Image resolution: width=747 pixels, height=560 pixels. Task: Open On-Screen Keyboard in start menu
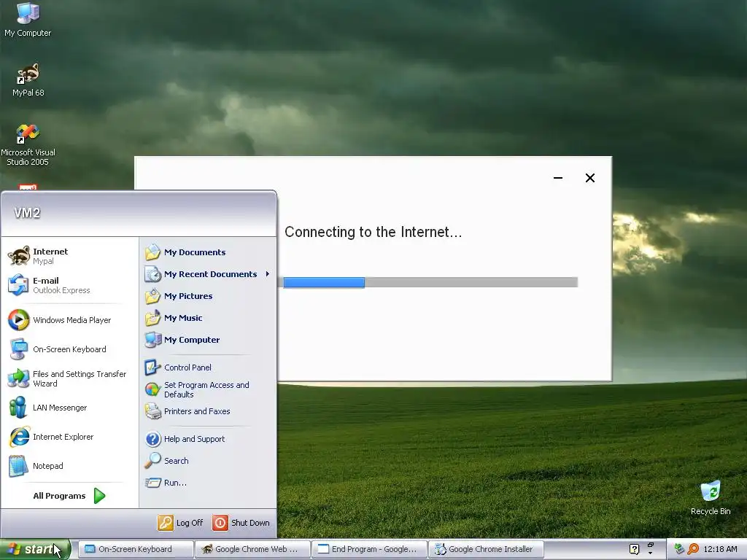point(69,349)
